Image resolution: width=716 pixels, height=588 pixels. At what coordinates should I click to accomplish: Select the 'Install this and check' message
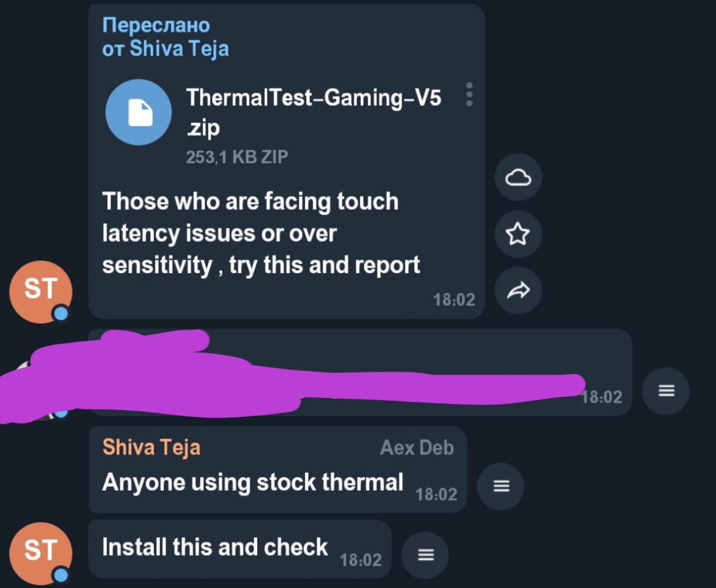coord(240,549)
